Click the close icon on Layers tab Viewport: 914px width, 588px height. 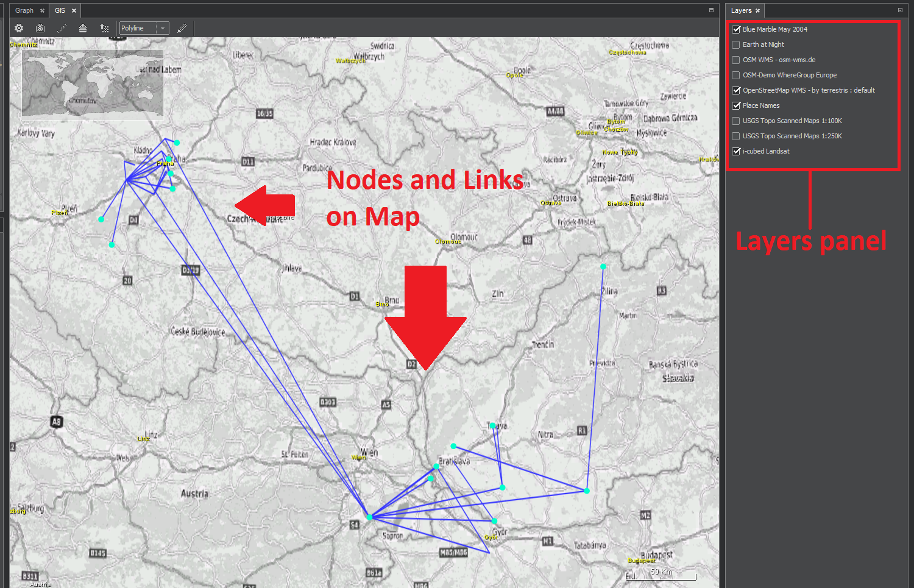click(x=757, y=10)
